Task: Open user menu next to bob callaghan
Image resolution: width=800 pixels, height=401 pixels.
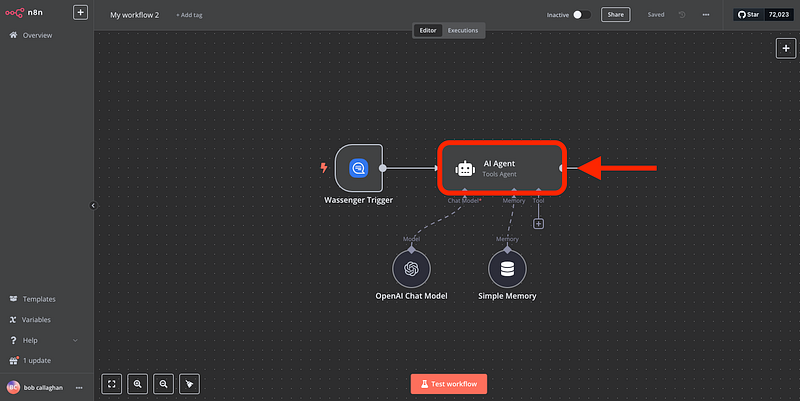Action: (x=79, y=387)
